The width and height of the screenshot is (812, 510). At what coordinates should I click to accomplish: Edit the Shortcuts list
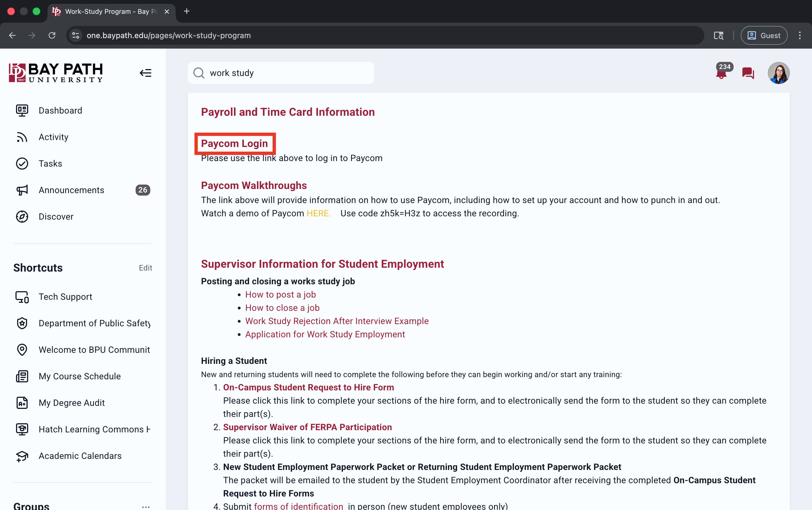145,268
